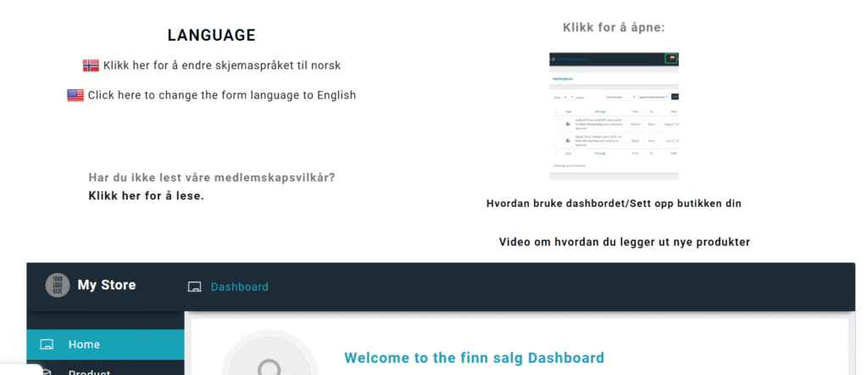Open 'Klikk her for å lese' membership terms

pos(146,196)
